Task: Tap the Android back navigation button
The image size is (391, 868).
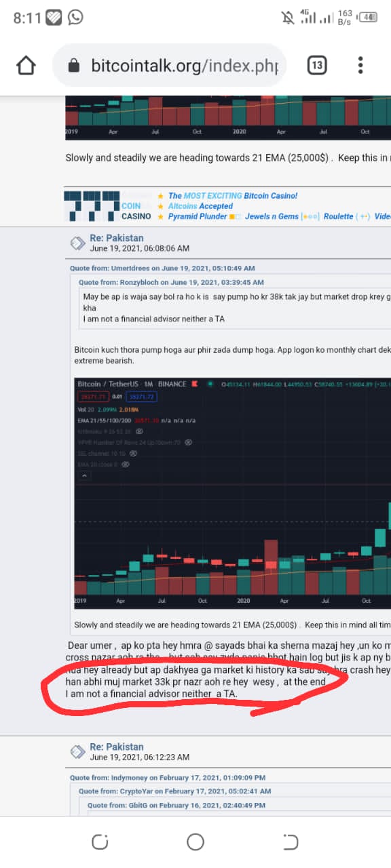Action: (x=291, y=842)
